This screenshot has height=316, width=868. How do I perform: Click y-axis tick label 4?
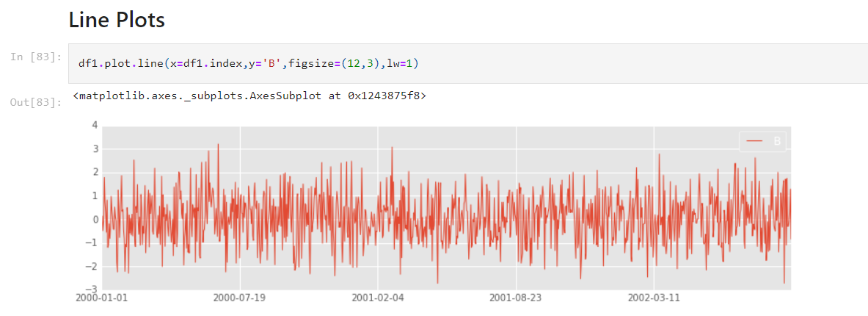[x=95, y=125]
